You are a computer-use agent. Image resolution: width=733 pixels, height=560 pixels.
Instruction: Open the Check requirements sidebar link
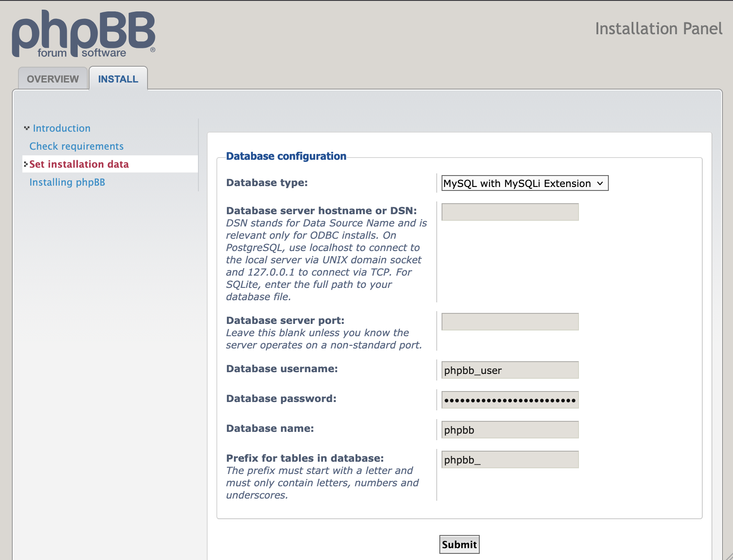pyautogui.click(x=76, y=146)
